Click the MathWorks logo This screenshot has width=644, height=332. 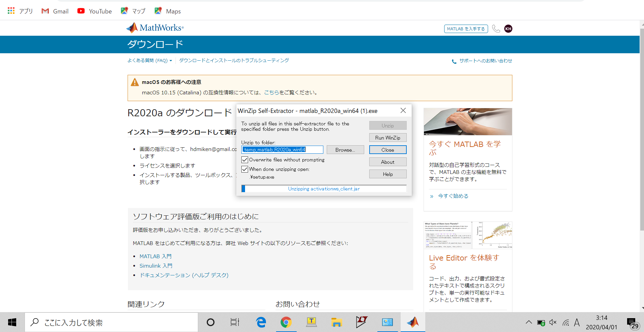point(155,28)
